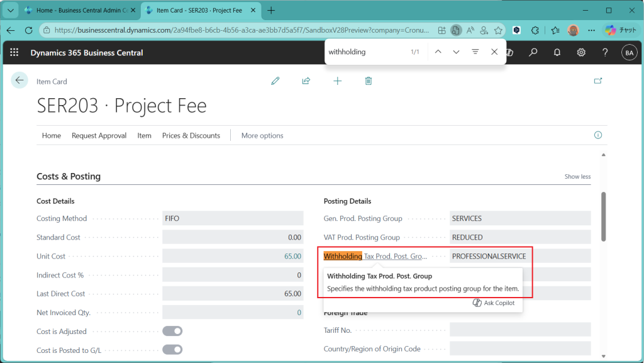Open Business Central settings gear
Image resolution: width=644 pixels, height=363 pixels.
(x=581, y=53)
